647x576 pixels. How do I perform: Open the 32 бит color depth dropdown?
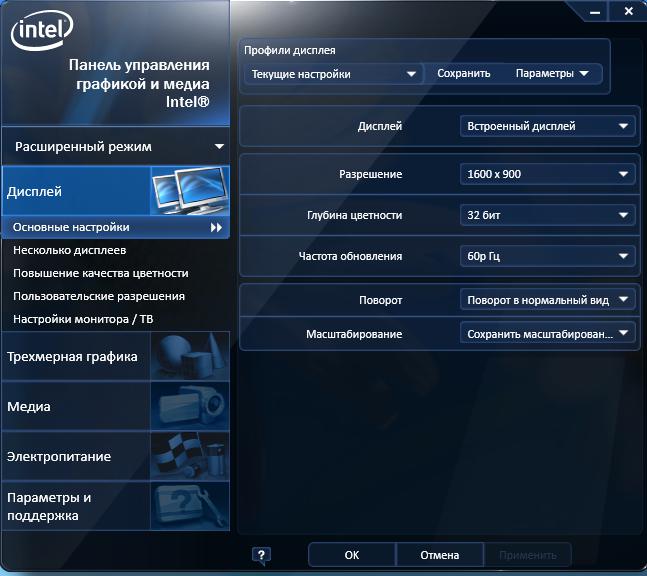pos(547,215)
